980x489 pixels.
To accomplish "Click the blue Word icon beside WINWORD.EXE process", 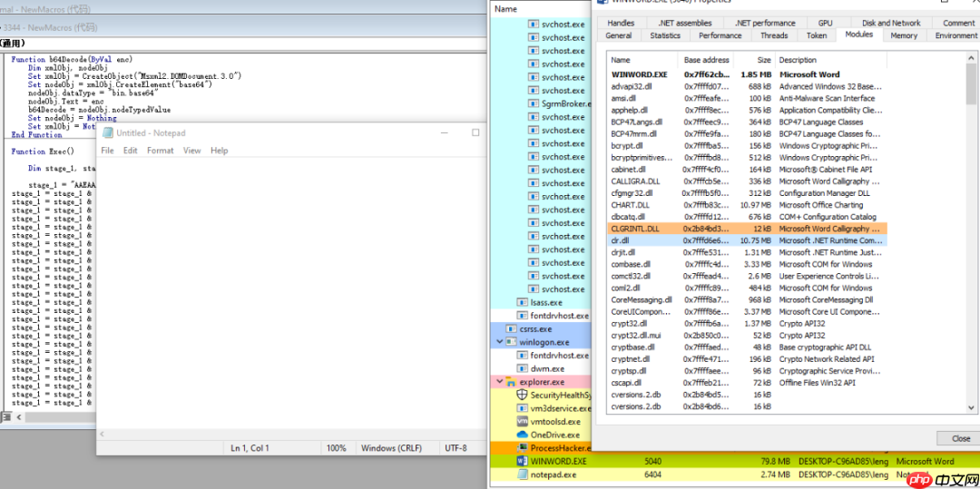I will (522, 462).
